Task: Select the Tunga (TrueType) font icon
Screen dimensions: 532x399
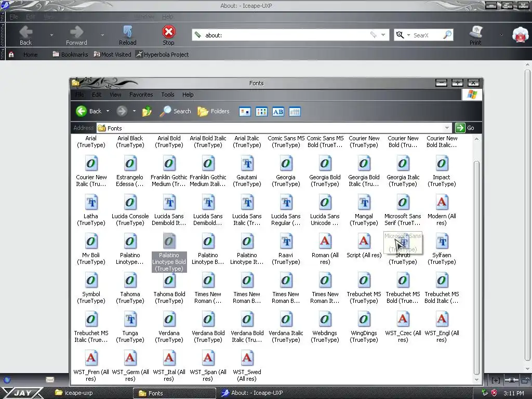Action: [x=130, y=320]
